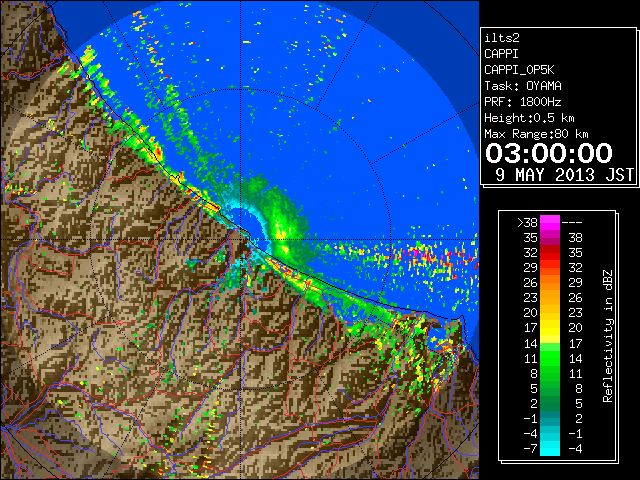Click the bright green 11 dBZ legend swatch
The image size is (640, 480).
(x=550, y=358)
